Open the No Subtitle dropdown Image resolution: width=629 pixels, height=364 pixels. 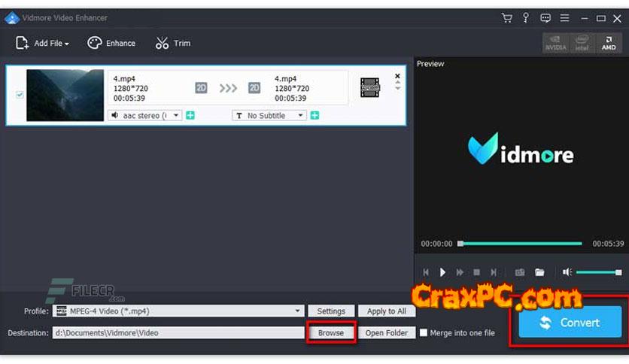269,116
